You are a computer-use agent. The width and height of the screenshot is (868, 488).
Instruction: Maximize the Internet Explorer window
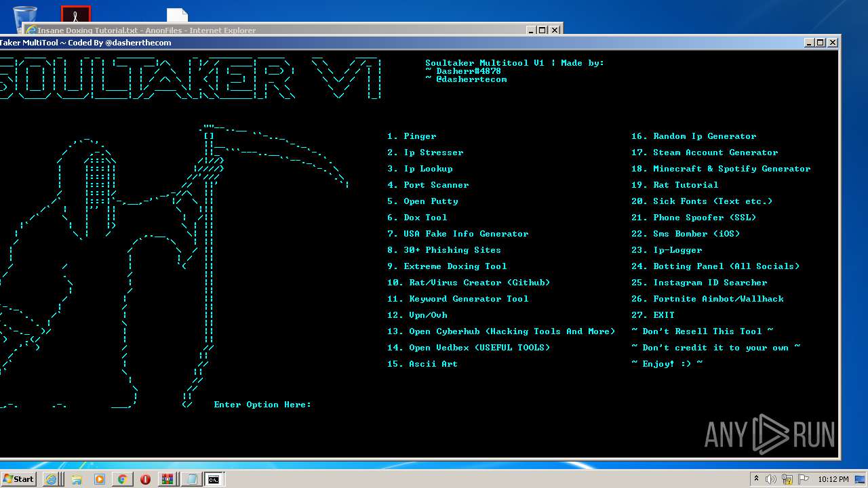542,30
